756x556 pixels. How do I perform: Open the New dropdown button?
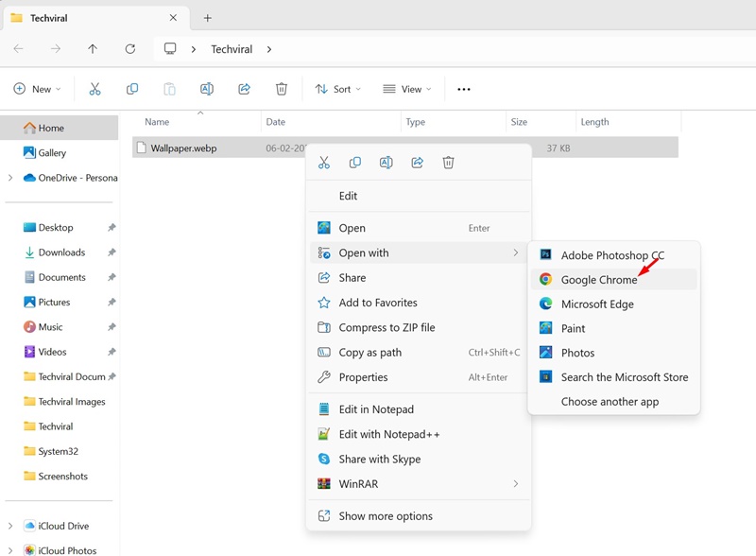[x=37, y=89]
